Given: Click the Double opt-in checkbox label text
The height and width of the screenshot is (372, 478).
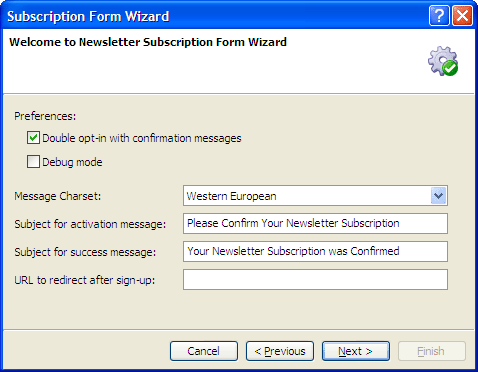Looking at the screenshot, I should (x=142, y=138).
